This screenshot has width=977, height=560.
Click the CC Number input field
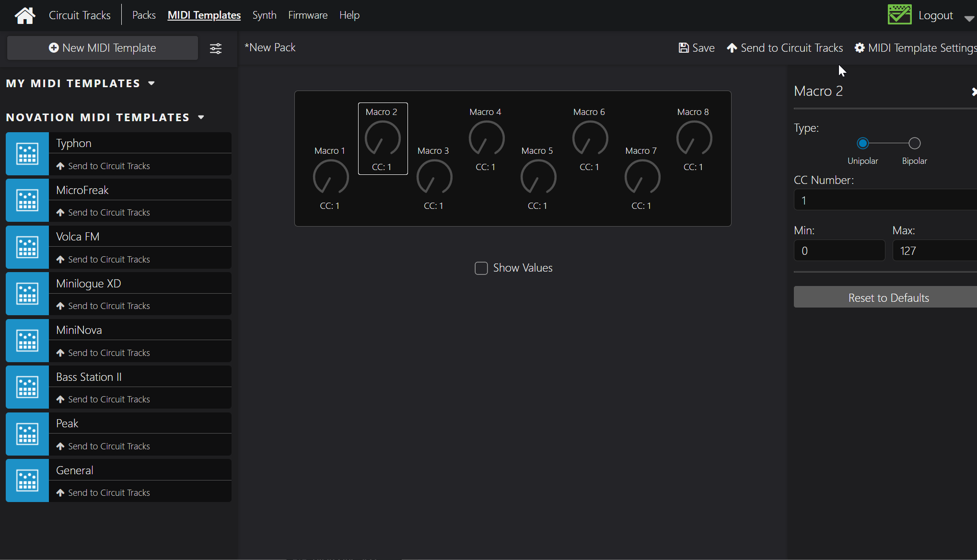(885, 200)
